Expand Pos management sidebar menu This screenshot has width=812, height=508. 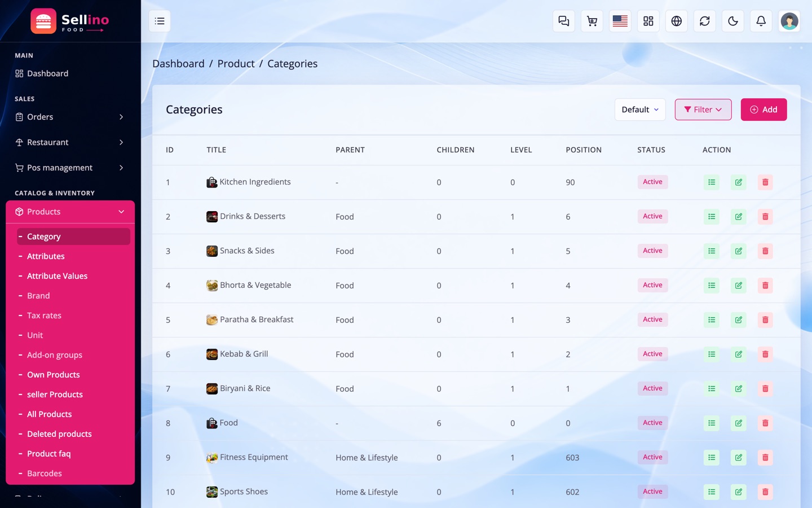click(70, 168)
